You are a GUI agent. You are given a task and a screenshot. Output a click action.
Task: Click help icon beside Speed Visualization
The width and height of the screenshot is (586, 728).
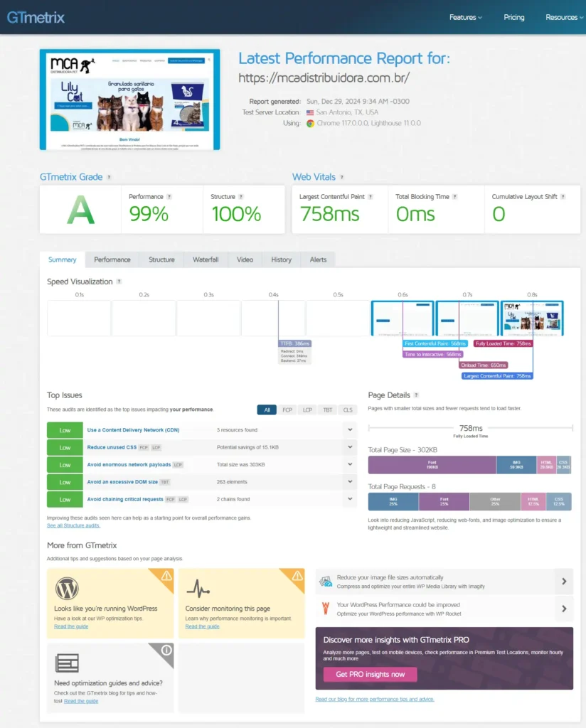click(119, 282)
